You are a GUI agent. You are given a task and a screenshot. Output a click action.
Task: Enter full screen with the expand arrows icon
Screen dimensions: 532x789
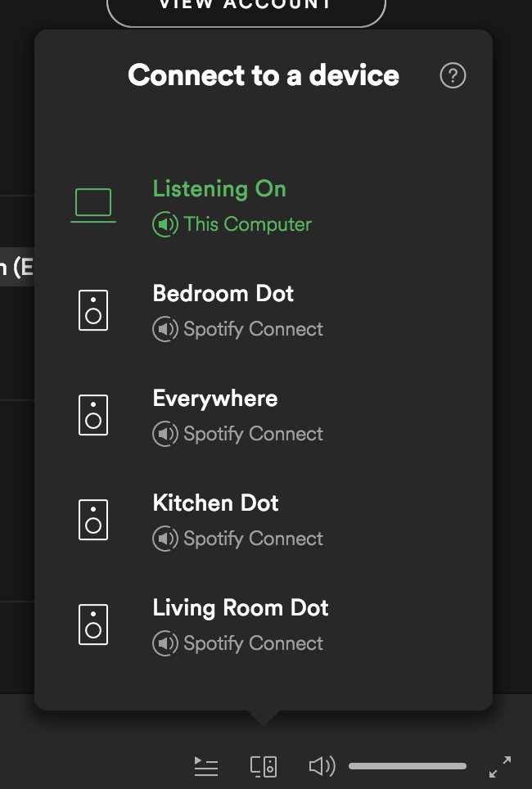[500, 766]
